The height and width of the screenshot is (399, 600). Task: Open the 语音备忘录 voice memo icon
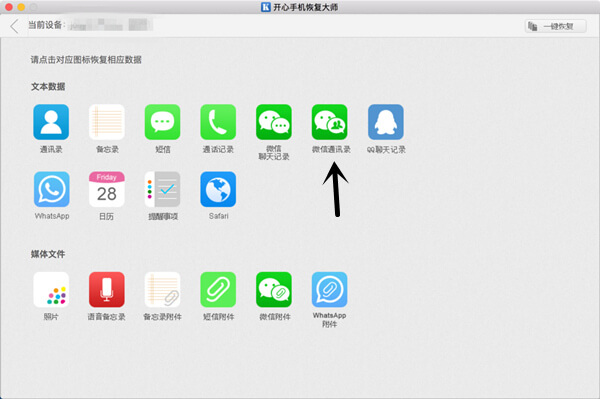[107, 290]
